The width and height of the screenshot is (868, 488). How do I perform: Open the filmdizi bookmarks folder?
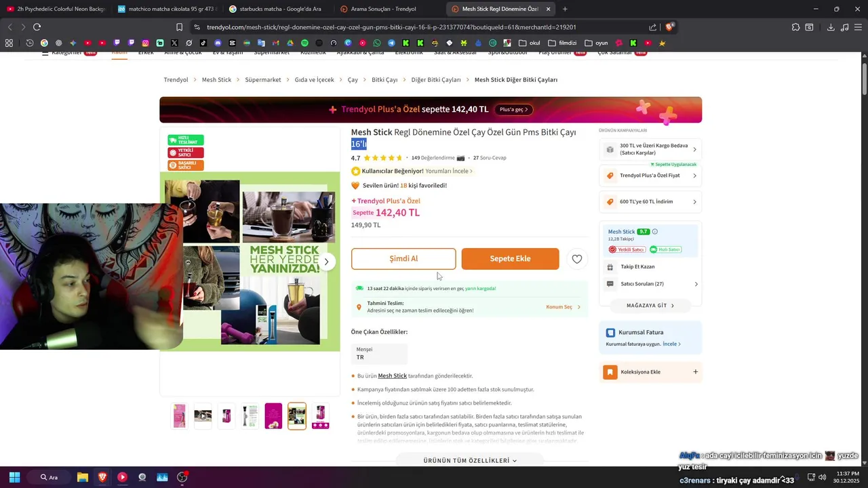point(563,43)
